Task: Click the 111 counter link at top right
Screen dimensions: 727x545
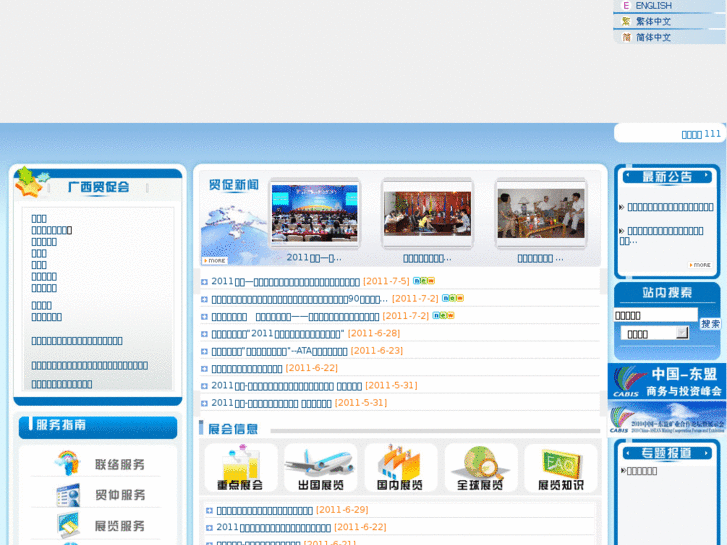Action: click(x=701, y=134)
